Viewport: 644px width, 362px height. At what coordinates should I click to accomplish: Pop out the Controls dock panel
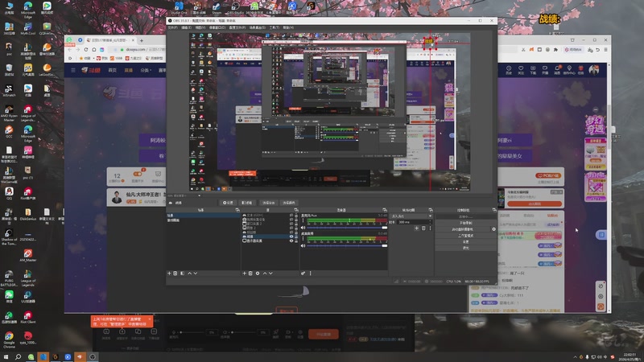tap(494, 210)
